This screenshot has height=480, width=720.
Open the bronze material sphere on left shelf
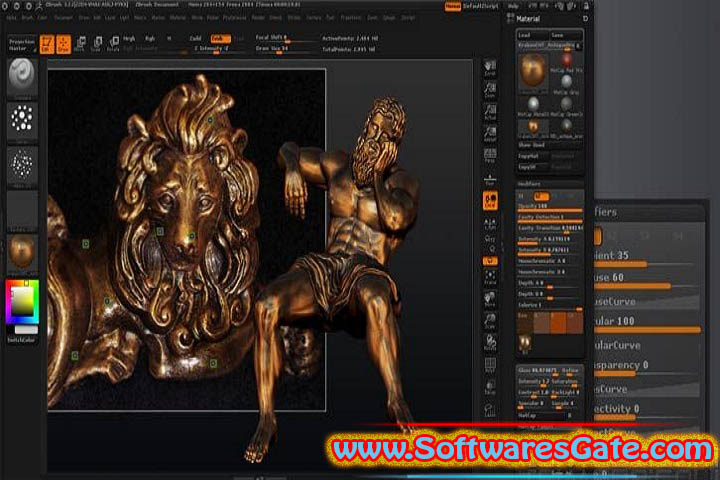tap(22, 254)
